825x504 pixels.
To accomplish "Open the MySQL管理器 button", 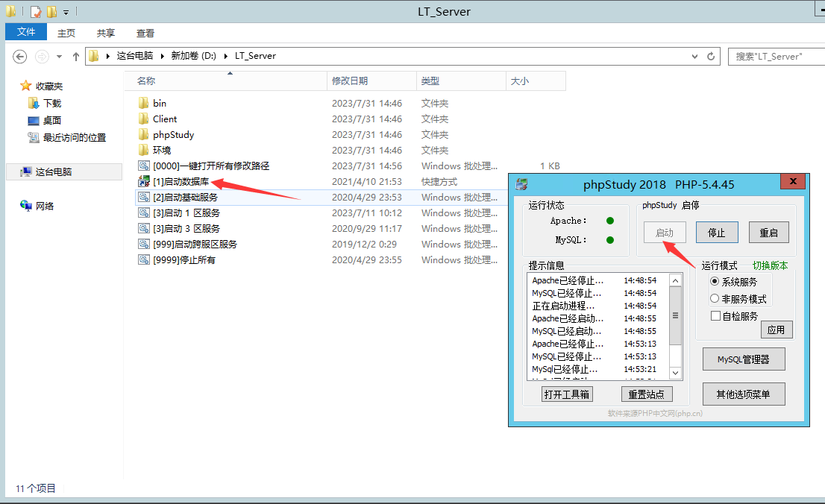I will click(x=743, y=359).
